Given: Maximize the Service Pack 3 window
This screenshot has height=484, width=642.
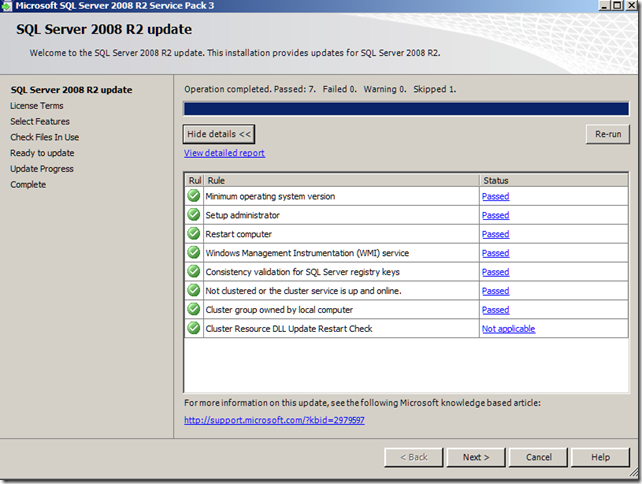Looking at the screenshot, I should click(617, 6).
